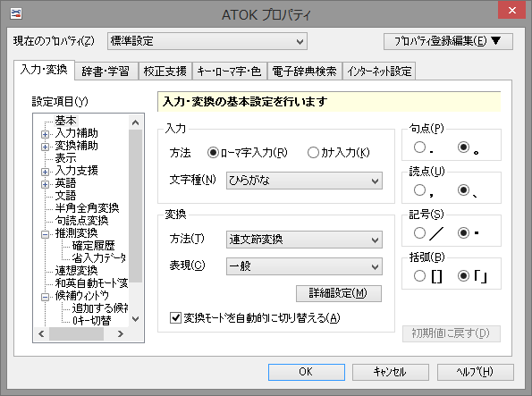Choose the comma 読点 radio option

point(419,190)
